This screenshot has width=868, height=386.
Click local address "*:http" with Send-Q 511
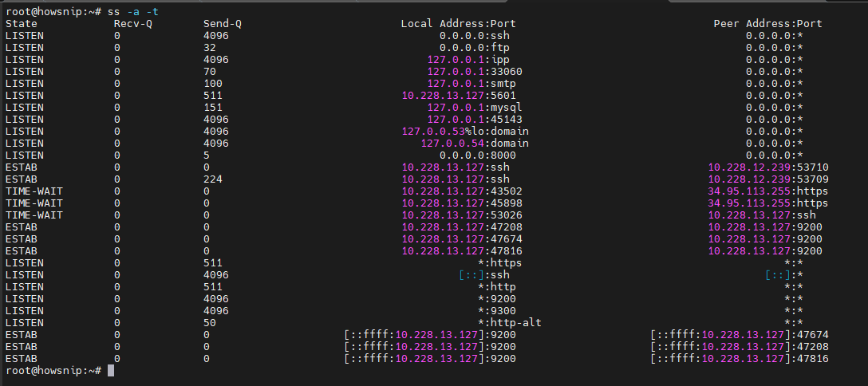[497, 286]
